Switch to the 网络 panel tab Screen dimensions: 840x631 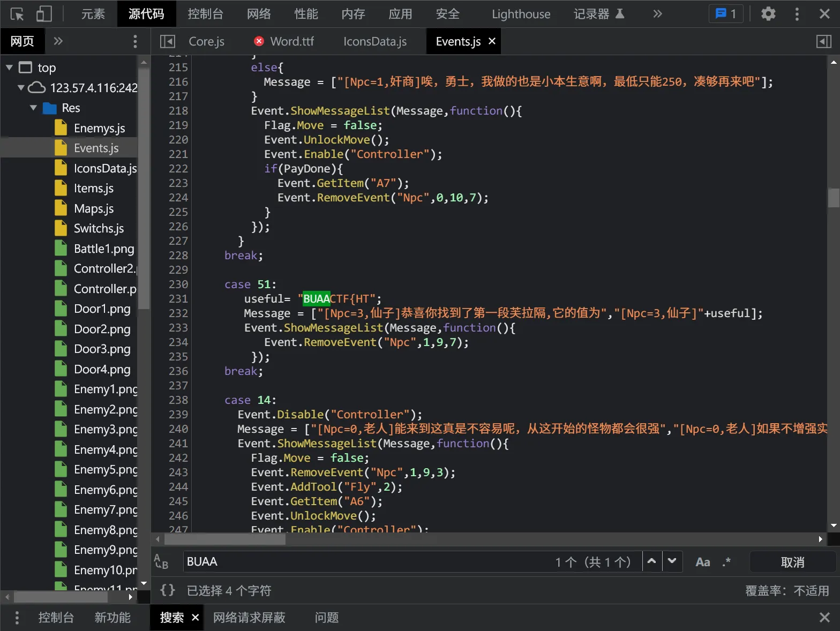point(259,14)
